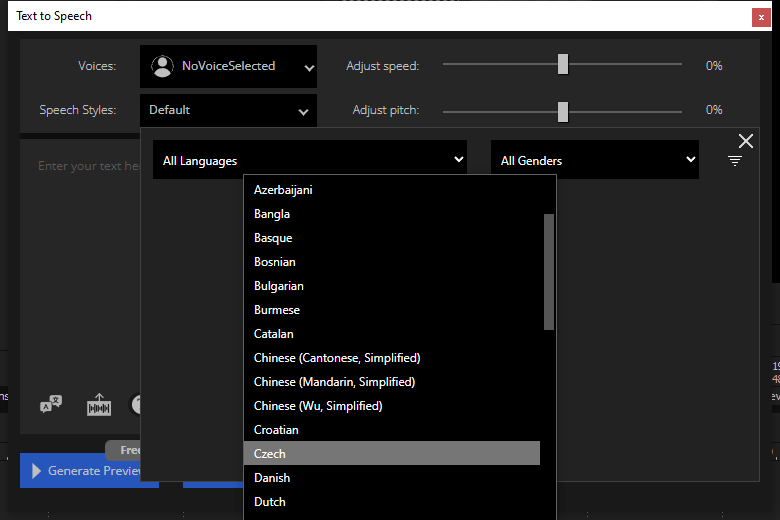Click the pitch 0% value
The image size is (780, 520).
tap(714, 109)
